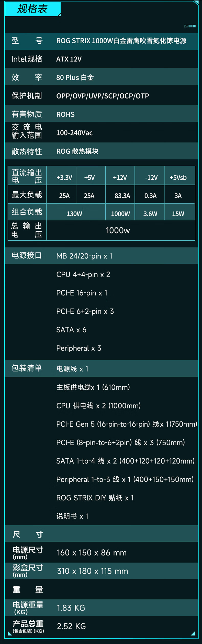Click the 1000w total output cell
202x644 pixels.
point(118,230)
